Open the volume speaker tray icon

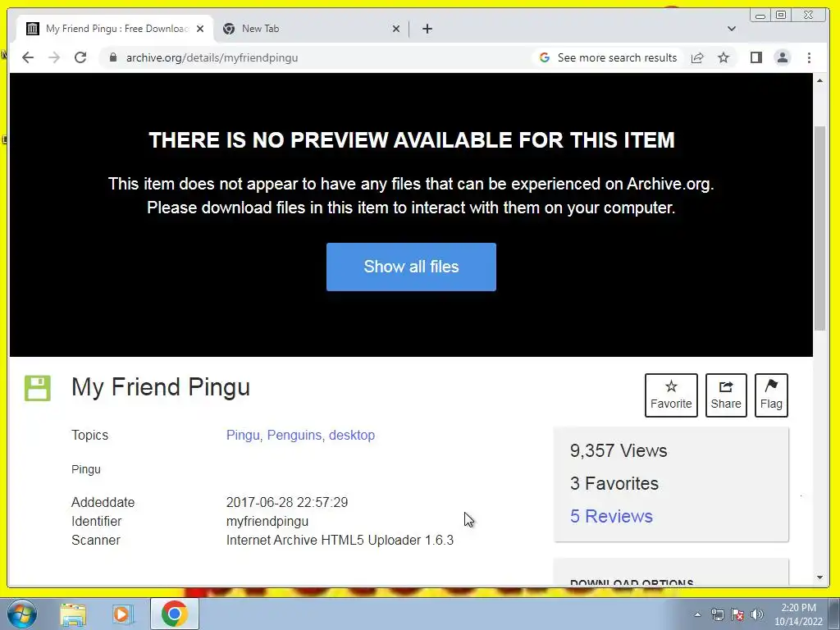[x=756, y=614]
